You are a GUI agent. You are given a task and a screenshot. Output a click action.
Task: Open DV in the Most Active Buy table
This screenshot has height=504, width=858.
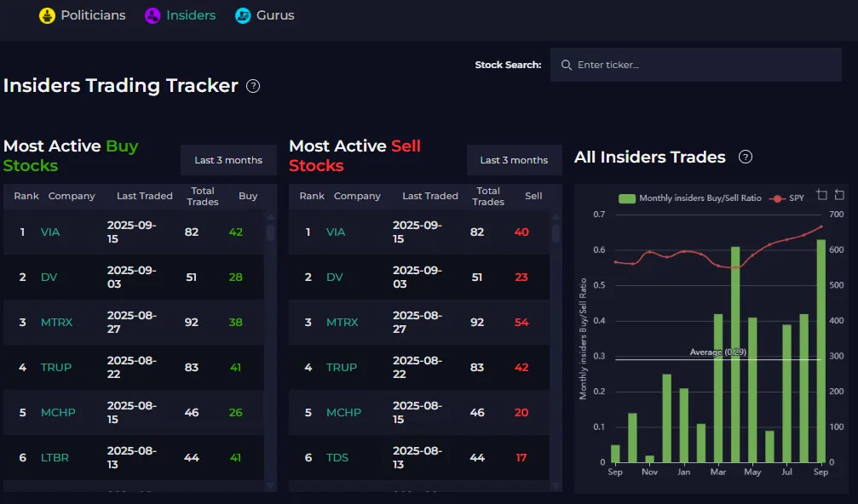(x=49, y=278)
